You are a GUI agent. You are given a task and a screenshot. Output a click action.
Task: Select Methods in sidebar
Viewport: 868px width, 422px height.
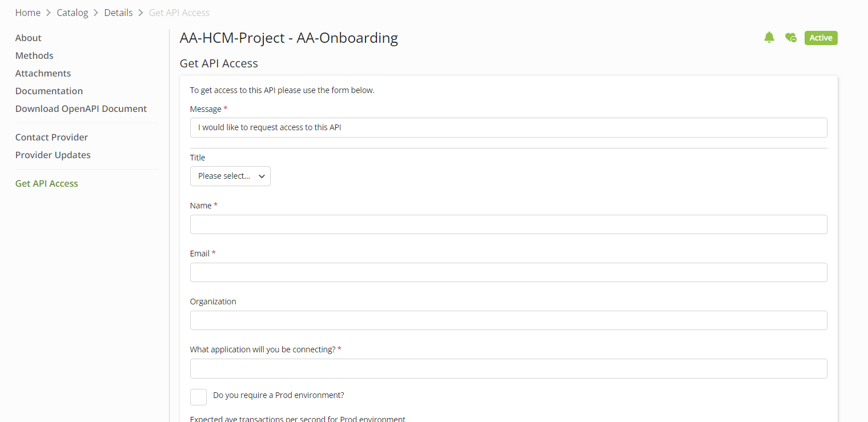[x=34, y=55]
